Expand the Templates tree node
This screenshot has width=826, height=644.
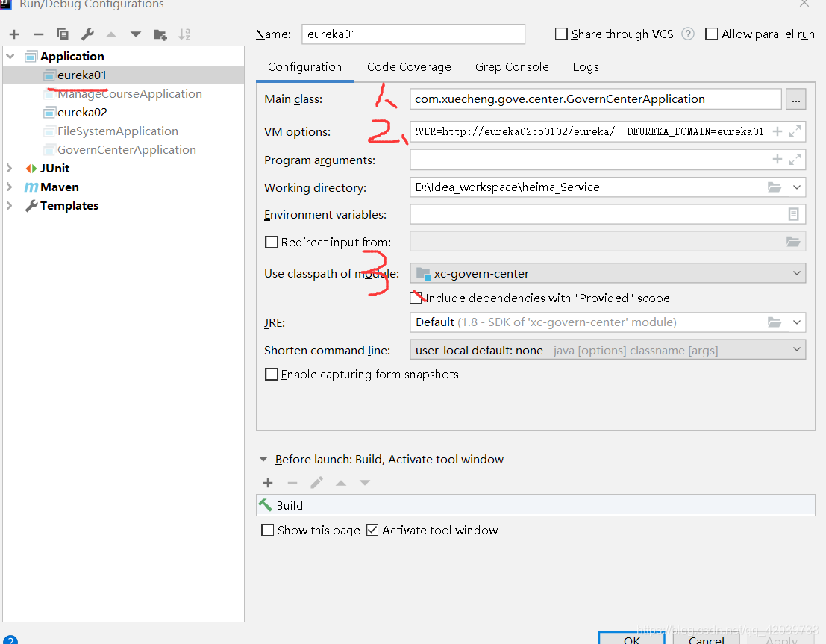9,205
